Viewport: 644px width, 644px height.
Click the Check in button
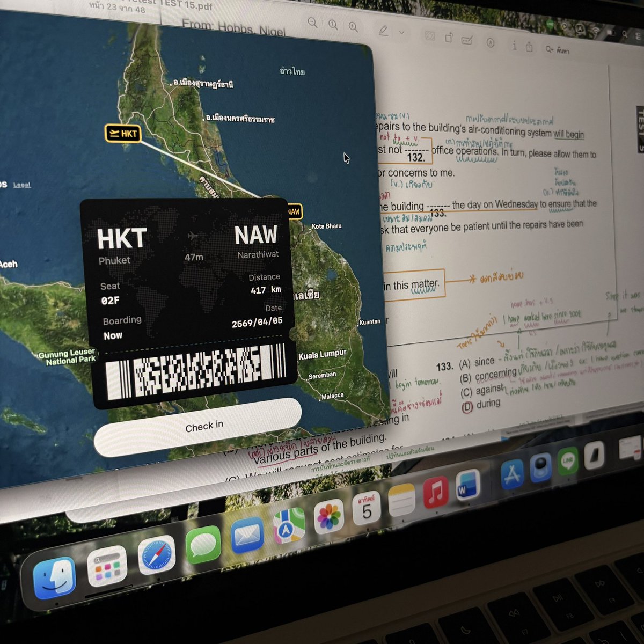coord(198,427)
